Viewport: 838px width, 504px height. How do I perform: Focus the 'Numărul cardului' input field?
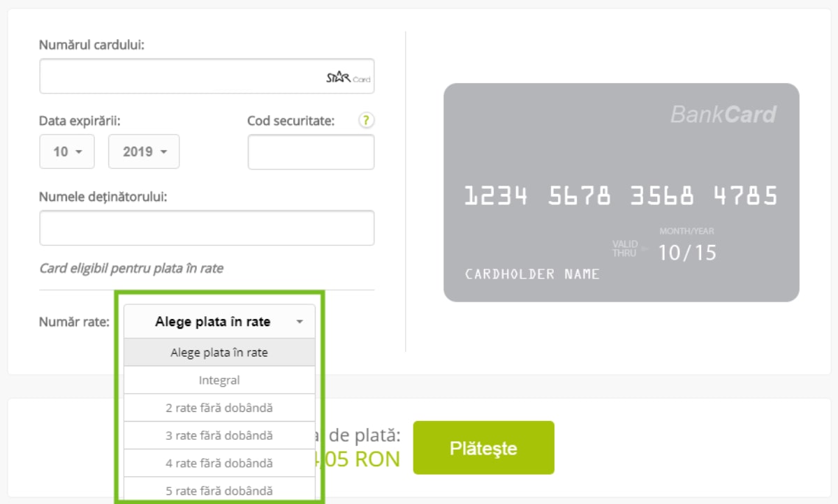182,76
